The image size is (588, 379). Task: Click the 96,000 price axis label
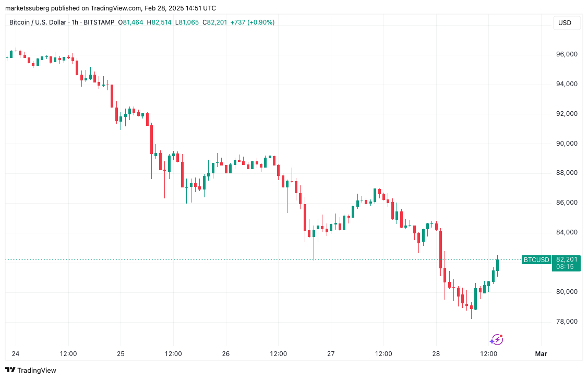click(567, 54)
